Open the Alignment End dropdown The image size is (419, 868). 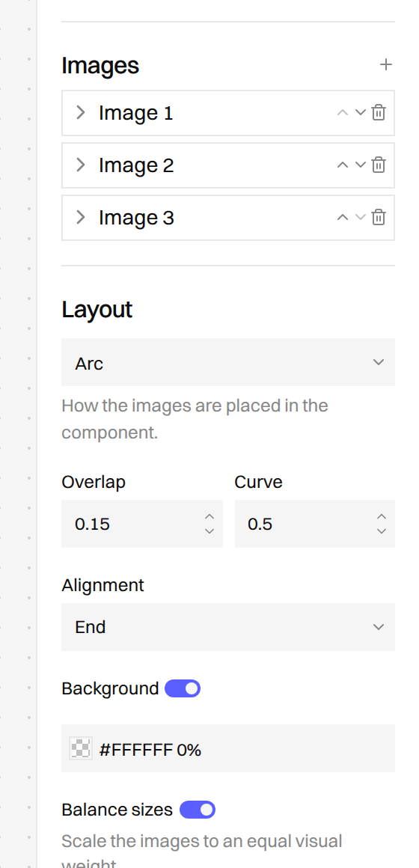[228, 627]
